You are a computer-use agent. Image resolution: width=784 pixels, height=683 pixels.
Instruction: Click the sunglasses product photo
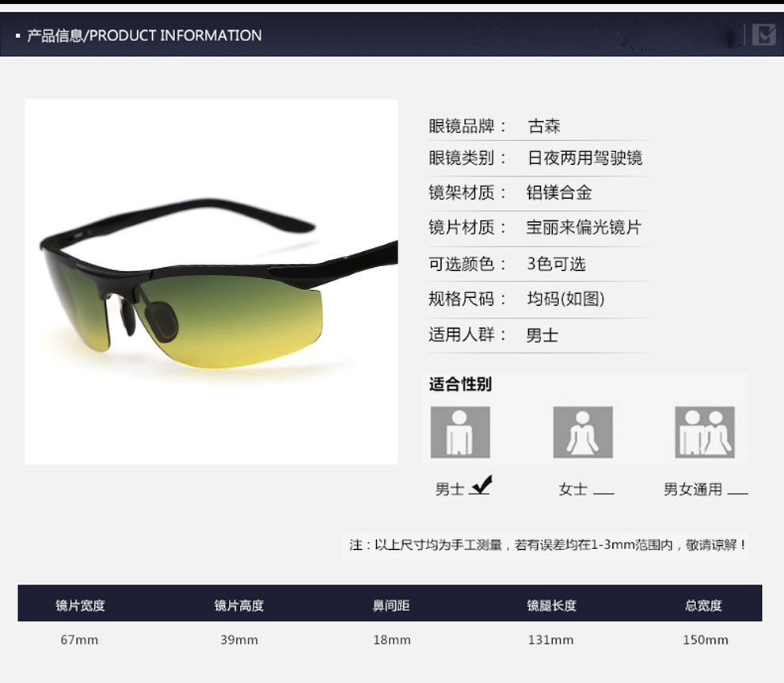click(211, 282)
